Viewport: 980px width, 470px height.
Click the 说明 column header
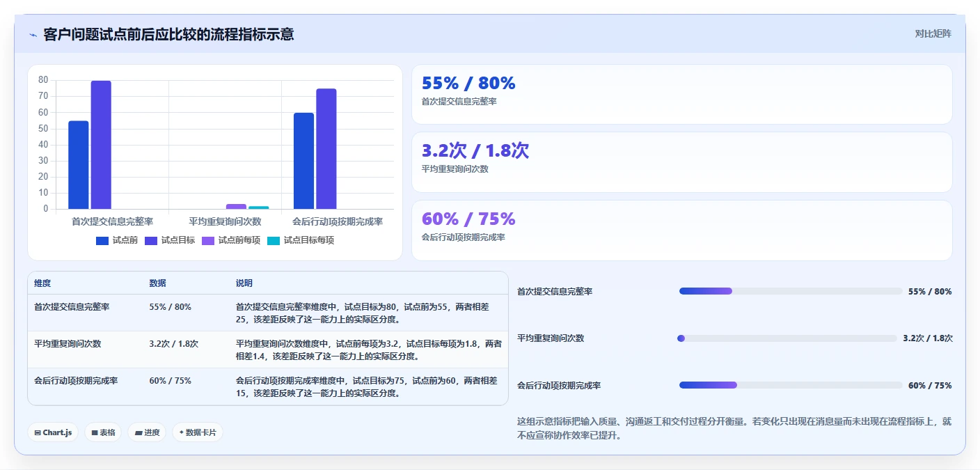(x=244, y=283)
